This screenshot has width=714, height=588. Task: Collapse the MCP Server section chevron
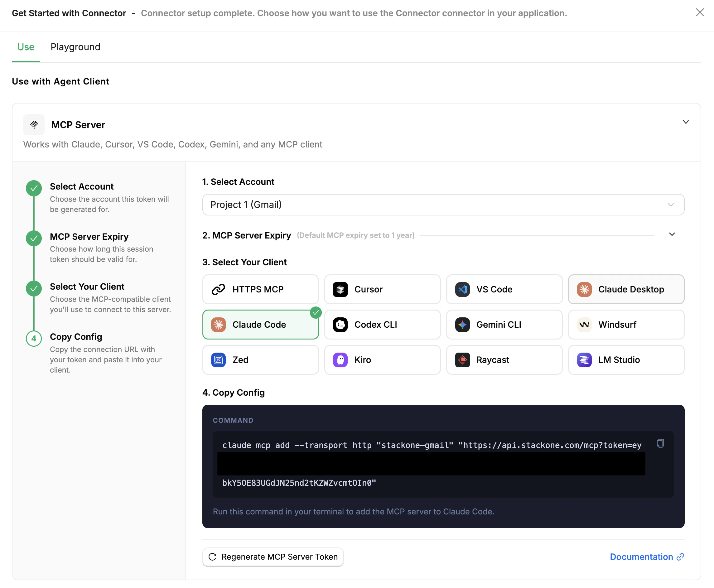(x=686, y=122)
